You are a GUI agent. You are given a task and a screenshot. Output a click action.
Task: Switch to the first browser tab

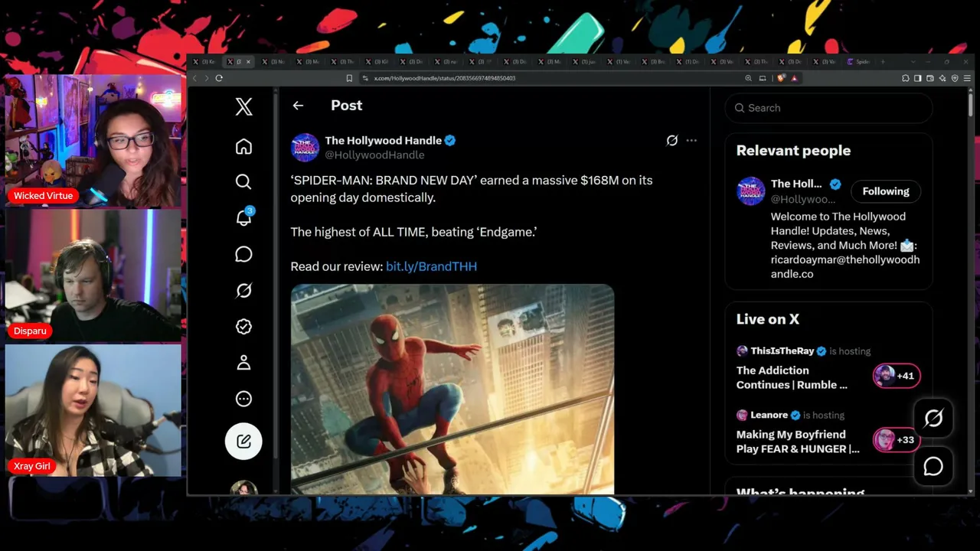(204, 61)
